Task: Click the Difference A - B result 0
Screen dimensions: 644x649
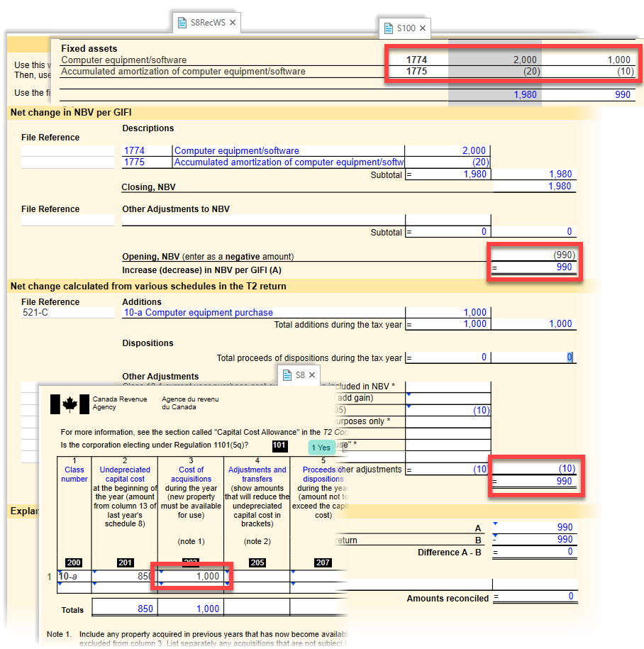Action: 570,552
